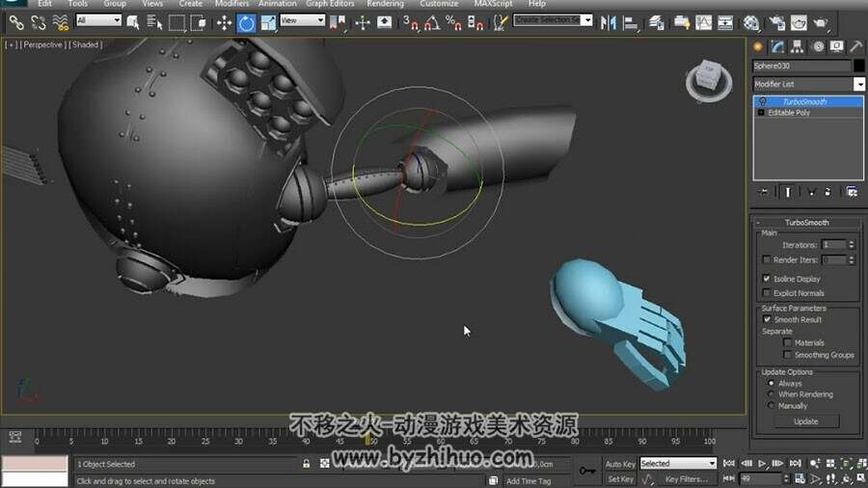Viewport: 868px width, 488px height.
Task: Enable the Explicit Normals checkbox
Action: [x=767, y=292]
